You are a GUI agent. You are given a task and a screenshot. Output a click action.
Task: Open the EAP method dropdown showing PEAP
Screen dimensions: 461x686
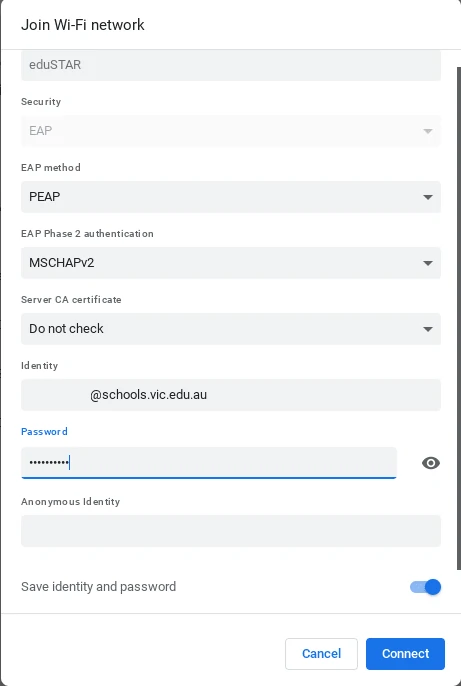point(231,197)
